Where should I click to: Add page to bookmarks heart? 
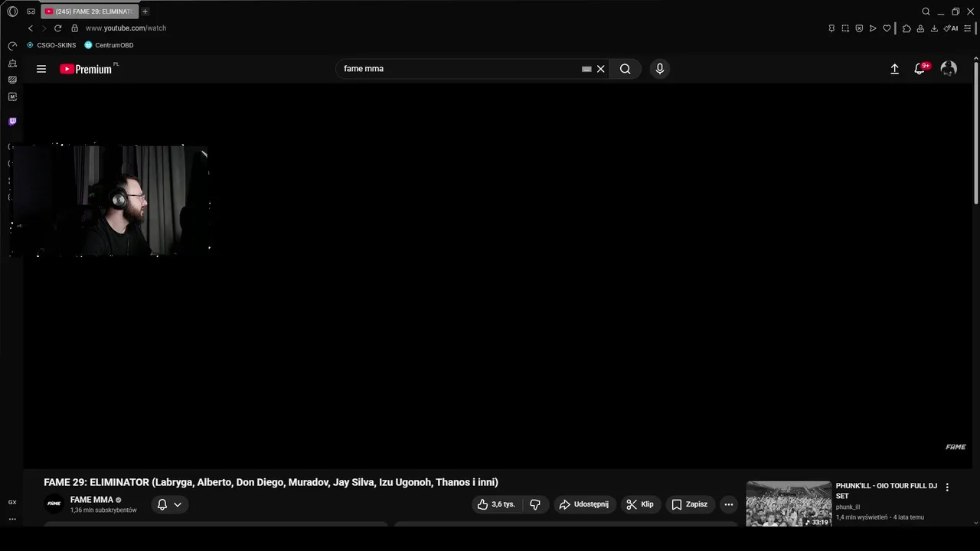point(887,28)
